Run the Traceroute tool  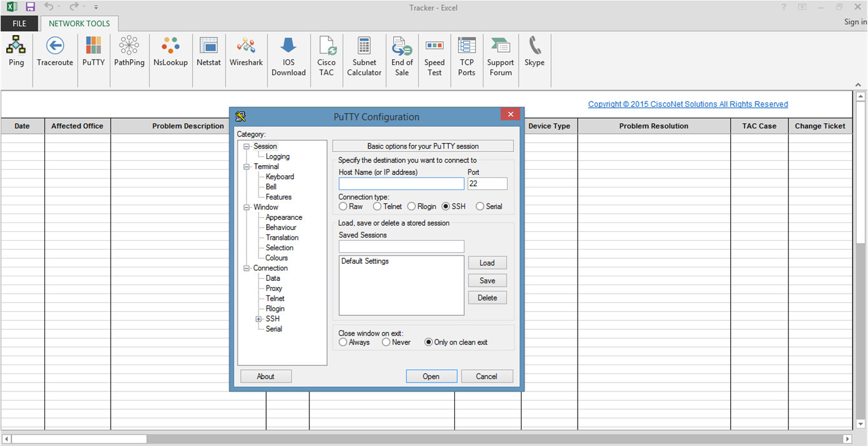pos(55,51)
